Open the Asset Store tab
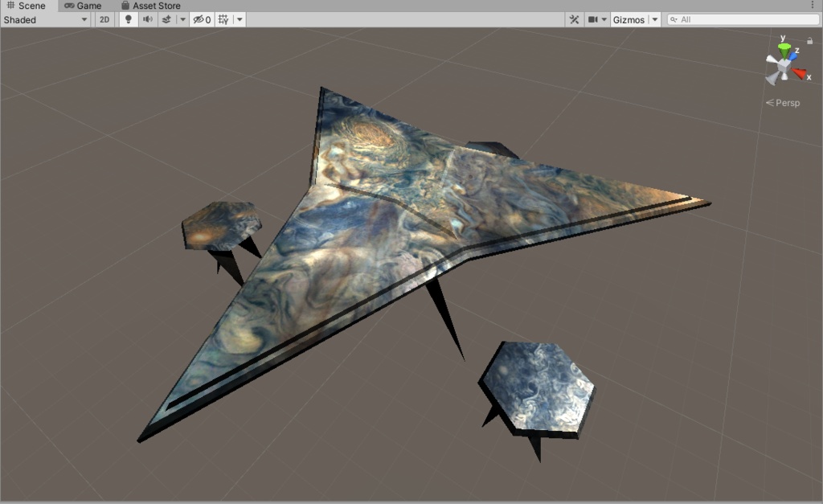Screen dimensions: 823x504 click(150, 6)
